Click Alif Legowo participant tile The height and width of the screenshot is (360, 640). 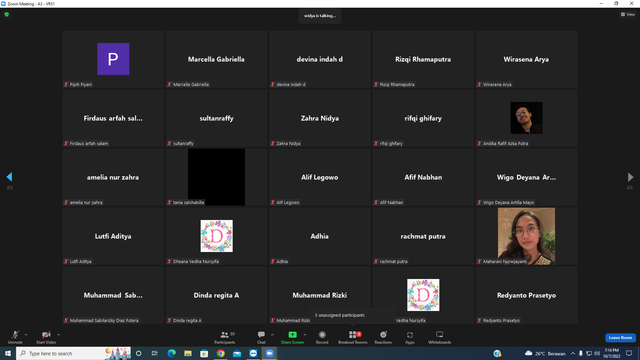coord(320,177)
